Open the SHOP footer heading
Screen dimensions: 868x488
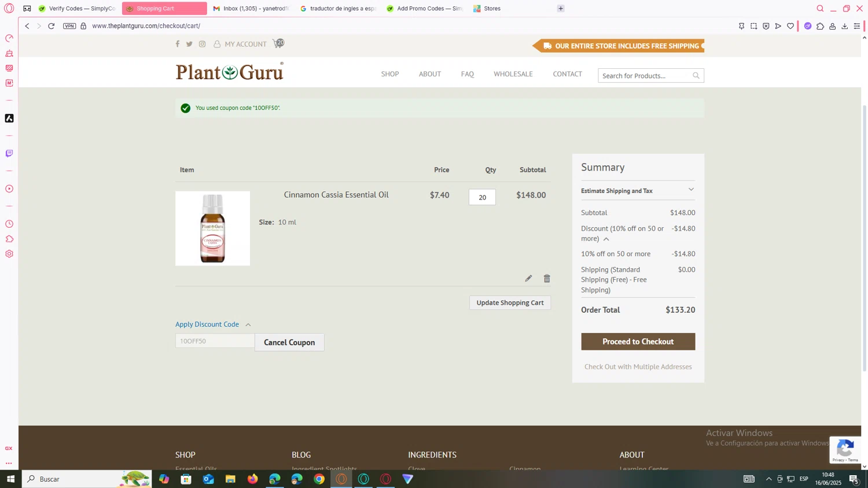point(185,455)
